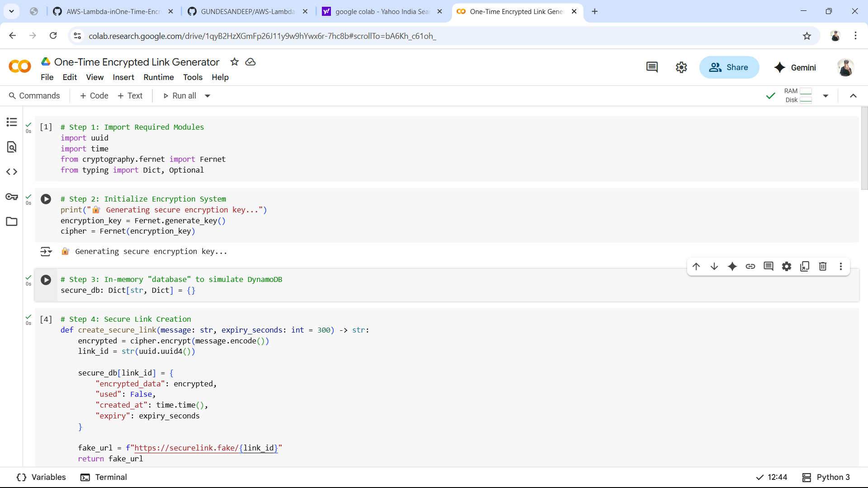Open the Secrets key icon in sidebar
This screenshot has height=488, width=868.
[12, 197]
